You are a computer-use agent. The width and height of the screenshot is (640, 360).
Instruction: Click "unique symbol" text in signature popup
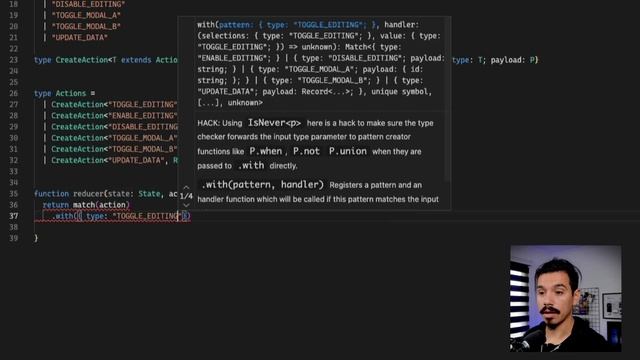[x=400, y=92]
